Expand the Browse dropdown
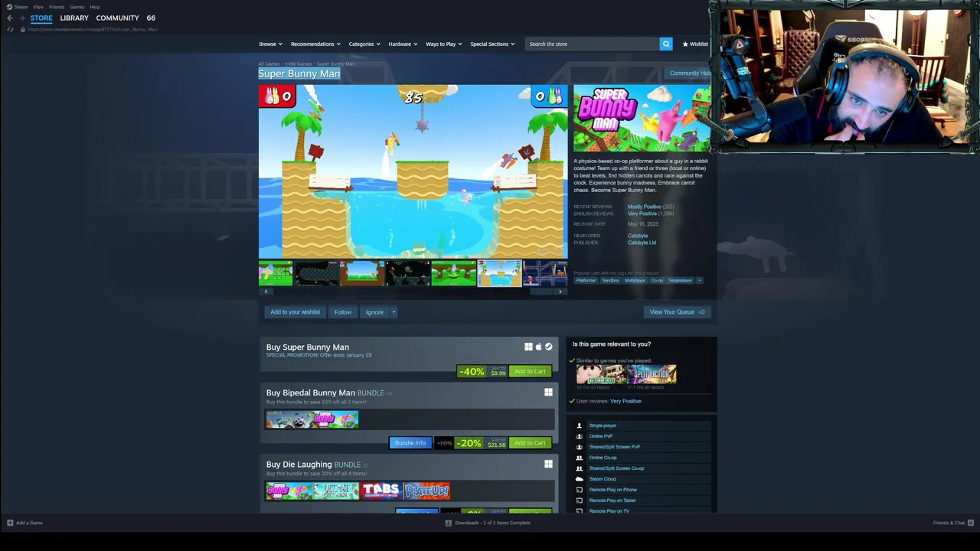Image resolution: width=980 pixels, height=551 pixels. coord(270,44)
